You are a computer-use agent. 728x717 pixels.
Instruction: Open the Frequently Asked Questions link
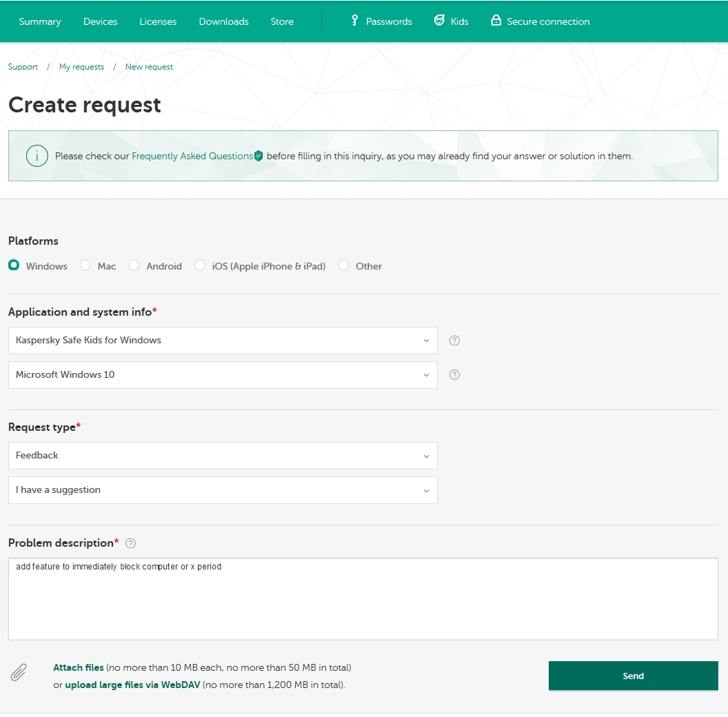coord(192,156)
